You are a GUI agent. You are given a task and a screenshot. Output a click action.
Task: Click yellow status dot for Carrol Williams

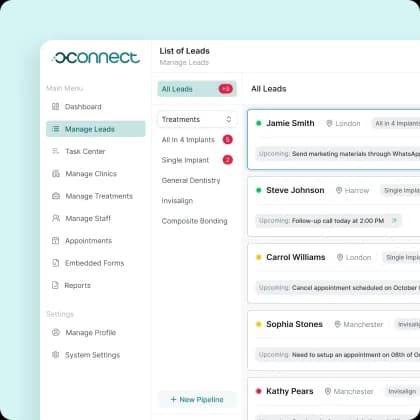coord(258,257)
